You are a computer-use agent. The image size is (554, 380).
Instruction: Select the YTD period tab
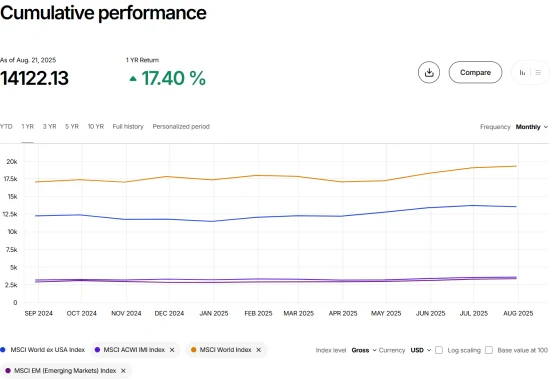pyautogui.click(x=6, y=126)
